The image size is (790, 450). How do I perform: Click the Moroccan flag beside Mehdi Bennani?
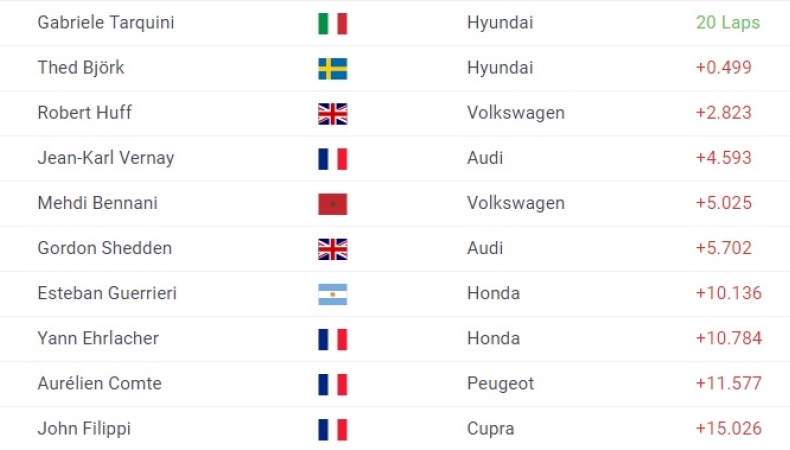pos(332,204)
